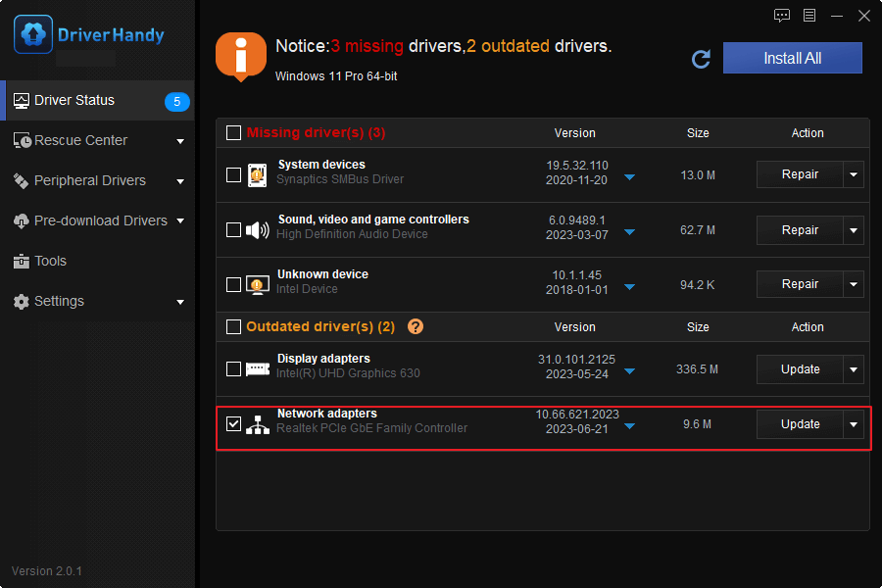Open the Settings menu item
Viewport: 882px width, 588px height.
[98, 302]
